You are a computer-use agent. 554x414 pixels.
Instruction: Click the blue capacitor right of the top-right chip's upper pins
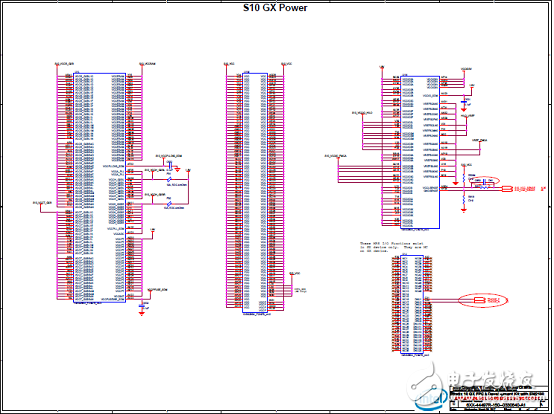[x=464, y=102]
